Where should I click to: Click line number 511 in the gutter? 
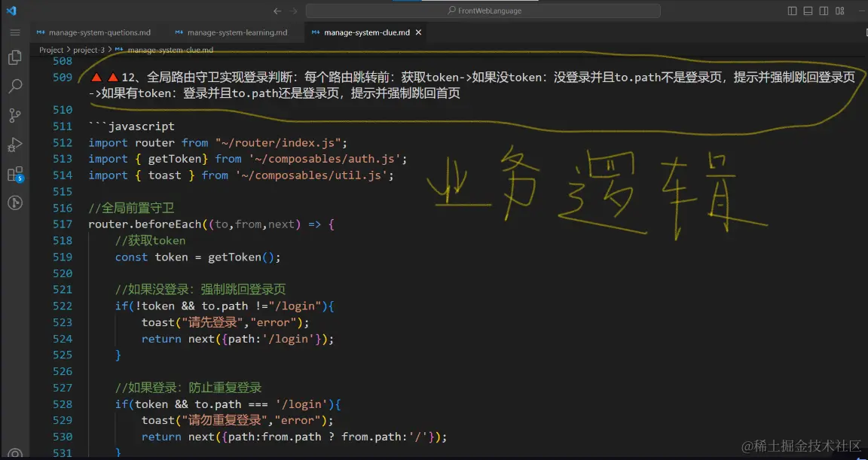[63, 126]
